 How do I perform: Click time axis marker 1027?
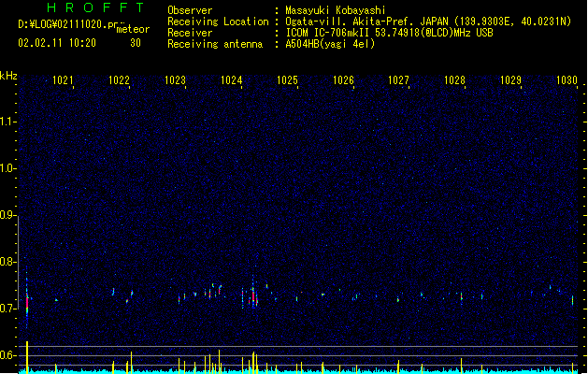(398, 80)
